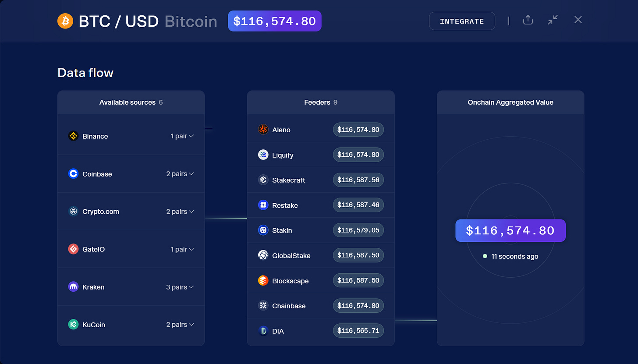Click the Chainbase feeder icon
The image size is (638, 364).
click(x=263, y=305)
